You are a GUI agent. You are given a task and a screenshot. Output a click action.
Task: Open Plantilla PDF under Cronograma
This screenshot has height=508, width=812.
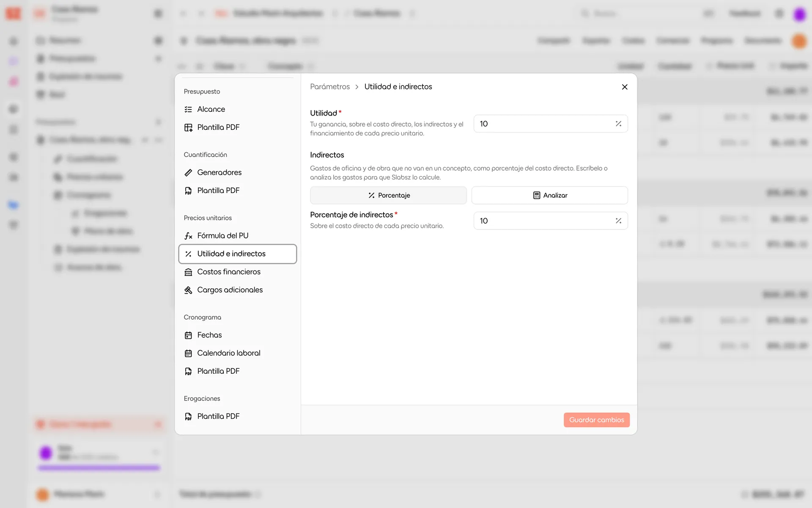click(237, 371)
